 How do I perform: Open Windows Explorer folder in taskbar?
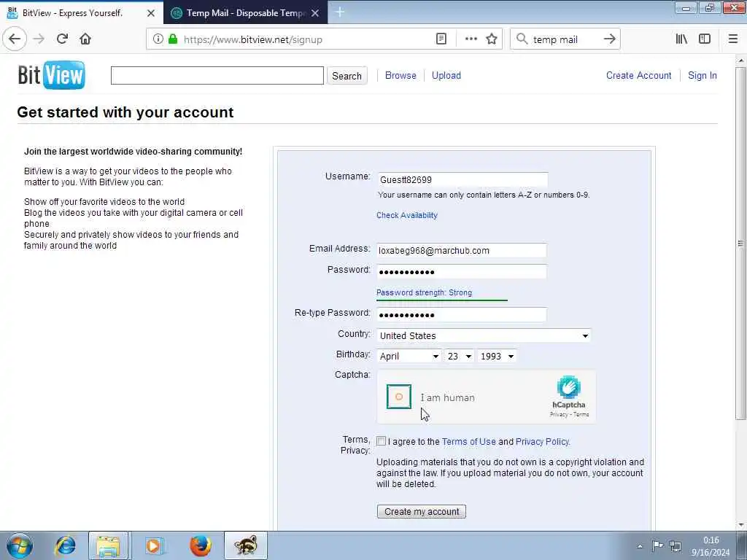click(109, 545)
